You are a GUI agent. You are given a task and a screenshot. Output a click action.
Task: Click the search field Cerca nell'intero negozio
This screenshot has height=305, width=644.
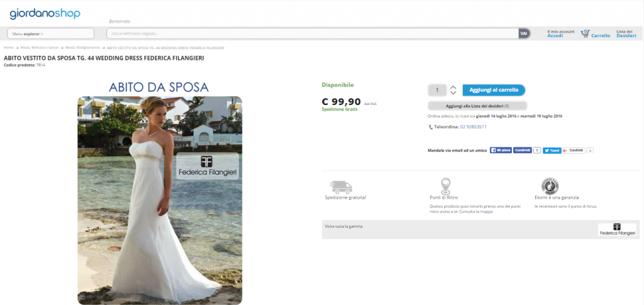[x=313, y=34]
